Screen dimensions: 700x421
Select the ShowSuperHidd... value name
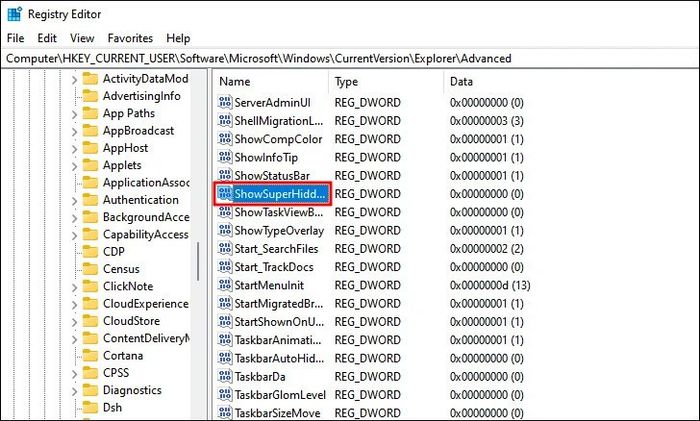pyautogui.click(x=280, y=194)
